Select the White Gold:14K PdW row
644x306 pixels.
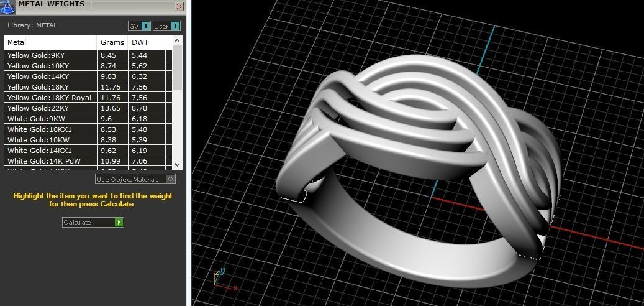88,161
